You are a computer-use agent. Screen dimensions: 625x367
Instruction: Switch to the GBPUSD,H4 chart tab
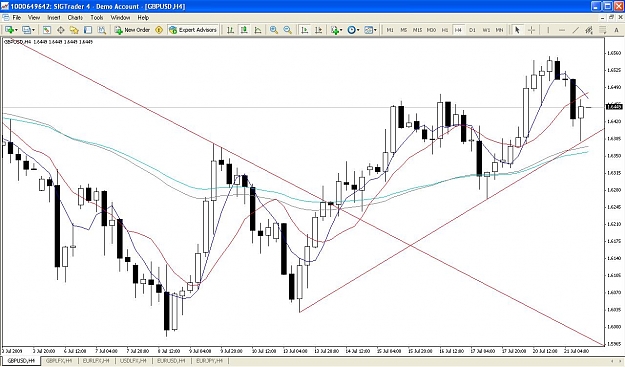click(21, 361)
